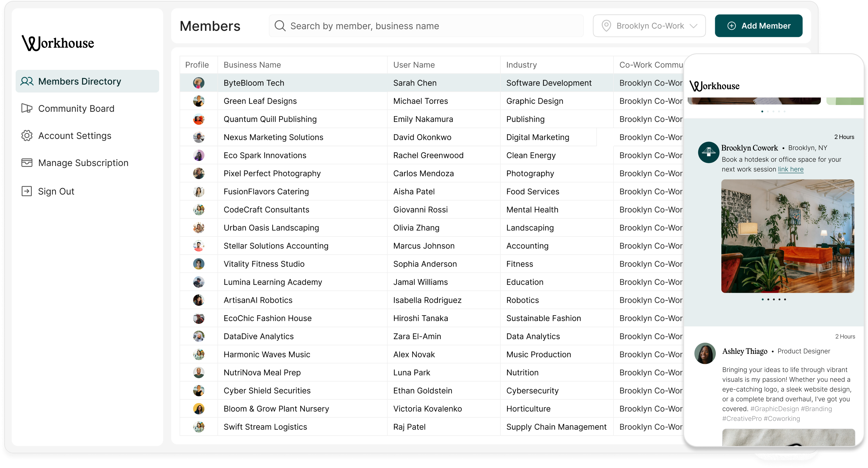
Task: Select the ByteBloom Tech business name
Action: tap(254, 83)
